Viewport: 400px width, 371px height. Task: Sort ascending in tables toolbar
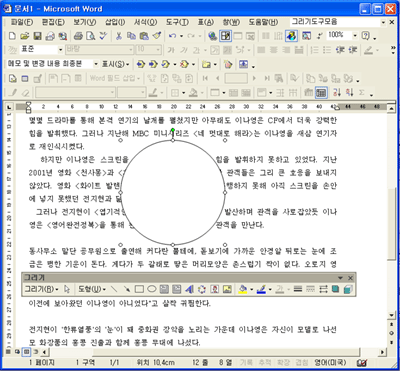point(337,92)
